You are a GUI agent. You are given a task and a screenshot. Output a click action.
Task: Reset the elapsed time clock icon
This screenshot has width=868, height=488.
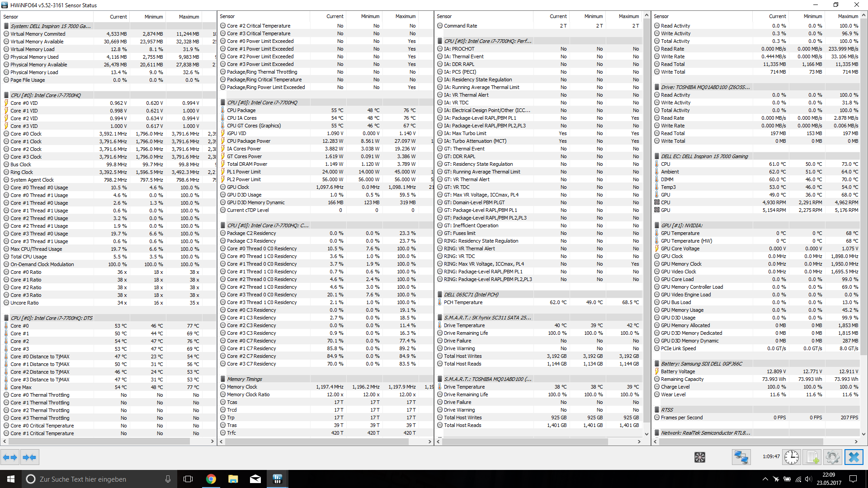coord(791,457)
